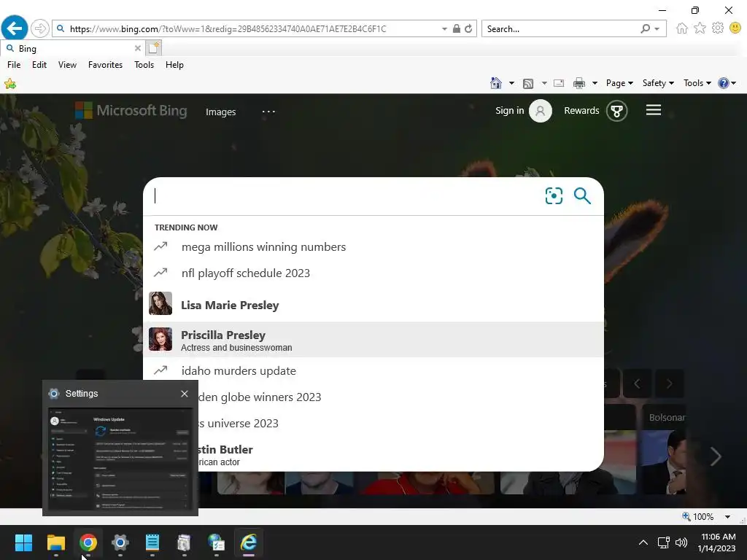Open File Explorer from taskbar
The image size is (747, 560).
(x=55, y=542)
